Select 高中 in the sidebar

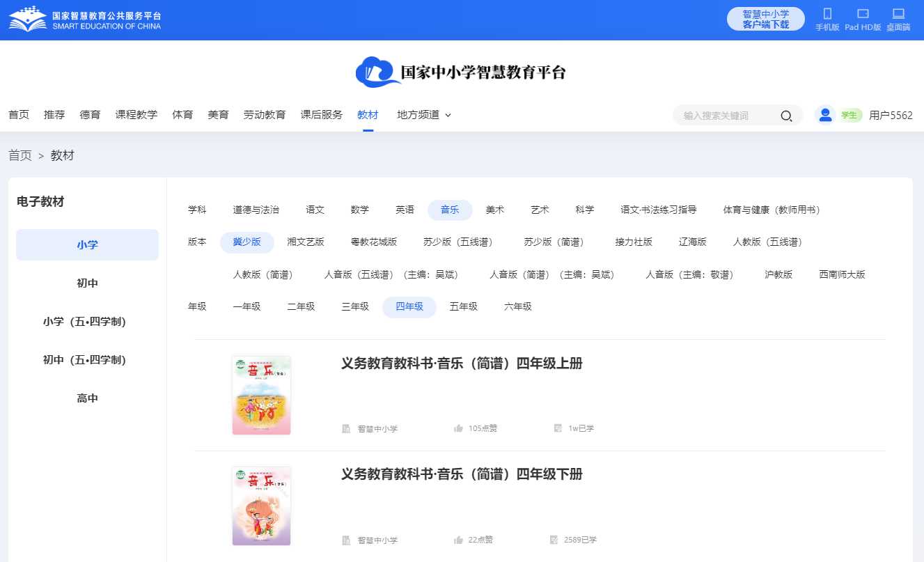pyautogui.click(x=88, y=398)
